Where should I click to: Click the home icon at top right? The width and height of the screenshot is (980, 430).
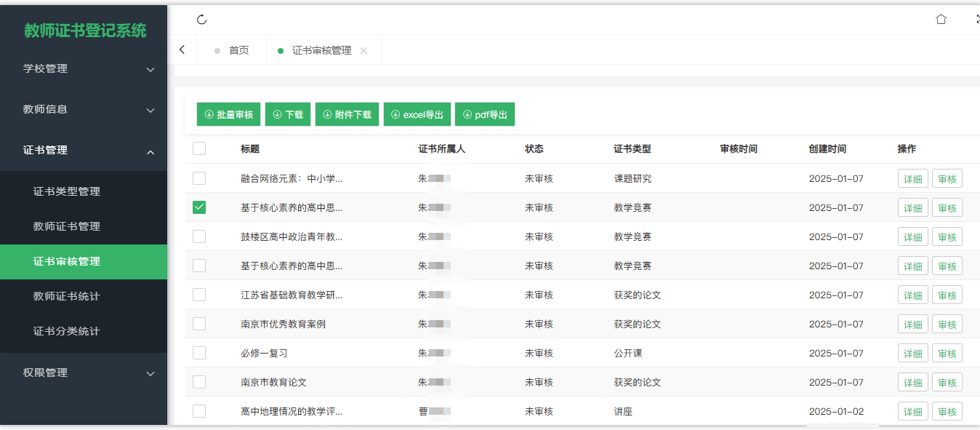[x=941, y=20]
